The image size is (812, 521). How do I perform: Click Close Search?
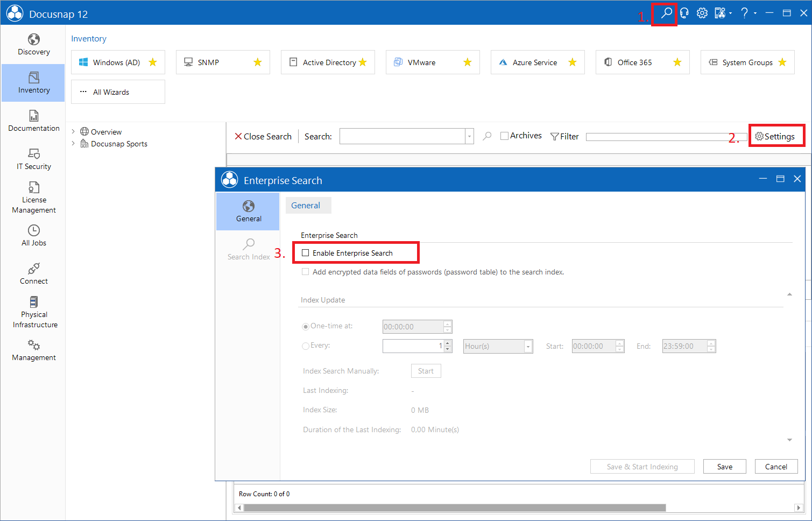pos(263,137)
